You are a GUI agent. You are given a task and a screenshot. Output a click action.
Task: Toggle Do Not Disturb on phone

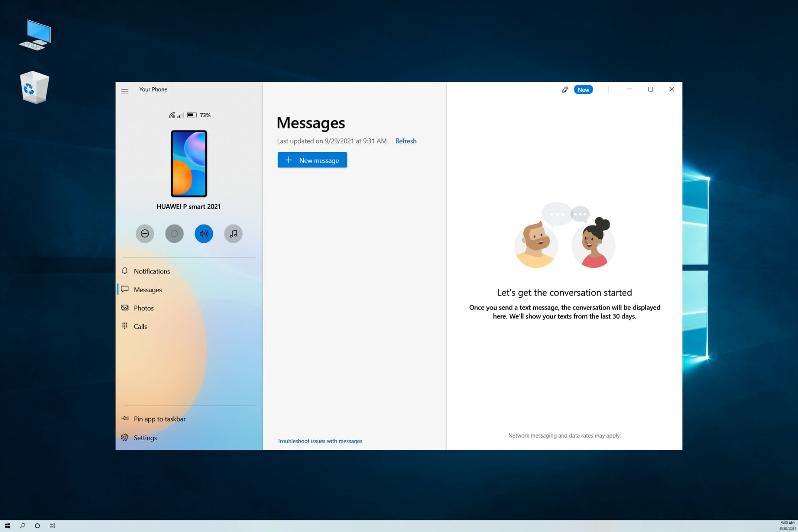(145, 234)
